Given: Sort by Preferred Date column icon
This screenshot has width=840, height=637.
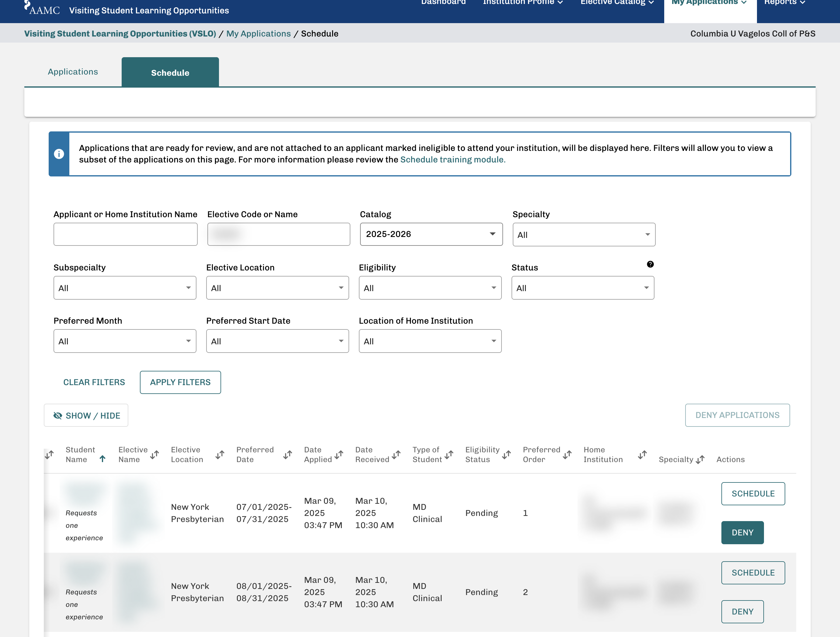Looking at the screenshot, I should click(x=287, y=455).
